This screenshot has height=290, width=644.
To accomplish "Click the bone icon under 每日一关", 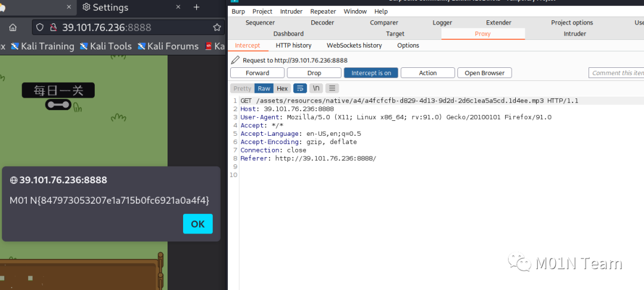I will pyautogui.click(x=58, y=105).
